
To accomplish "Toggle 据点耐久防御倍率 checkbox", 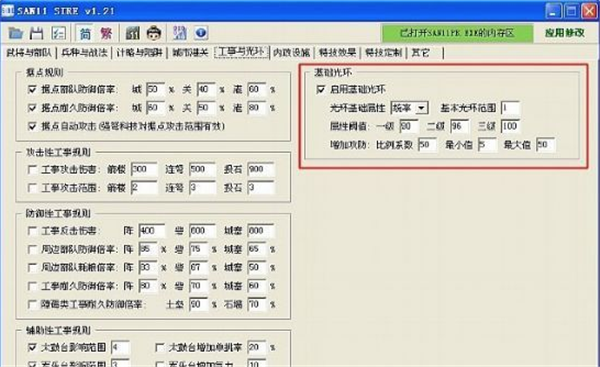I will tap(33, 108).
